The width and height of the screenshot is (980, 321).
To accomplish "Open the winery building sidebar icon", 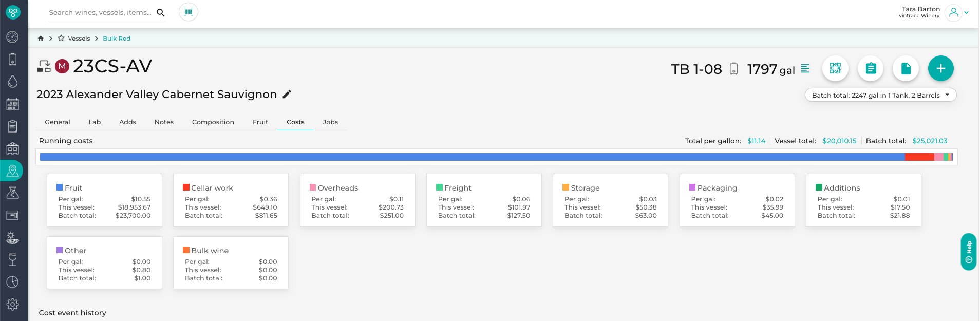I will click(13, 149).
